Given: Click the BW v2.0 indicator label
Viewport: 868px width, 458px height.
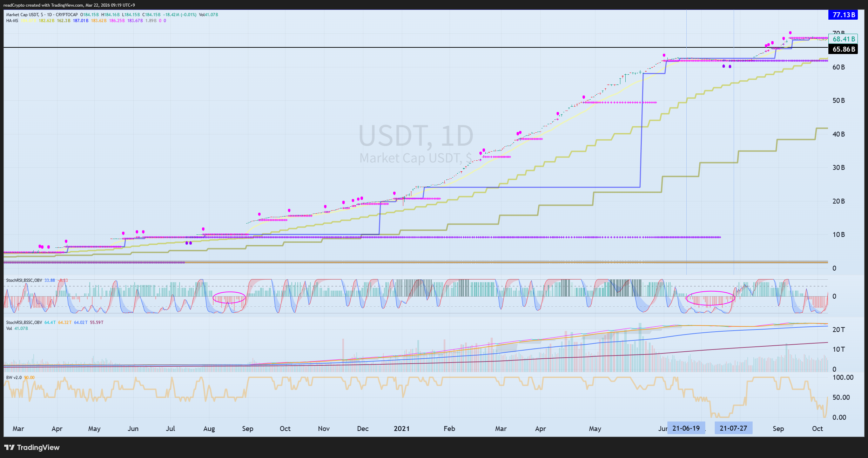Looking at the screenshot, I should pyautogui.click(x=14, y=378).
